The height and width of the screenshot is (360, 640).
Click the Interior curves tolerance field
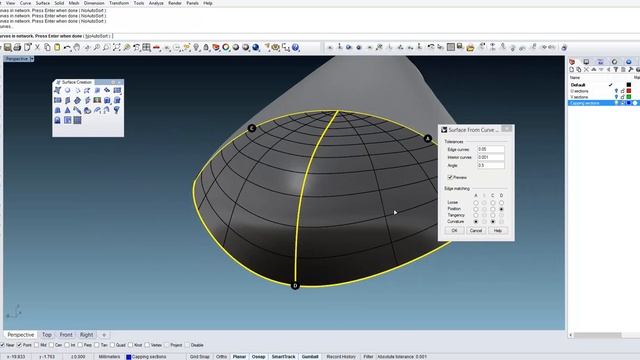tap(491, 157)
